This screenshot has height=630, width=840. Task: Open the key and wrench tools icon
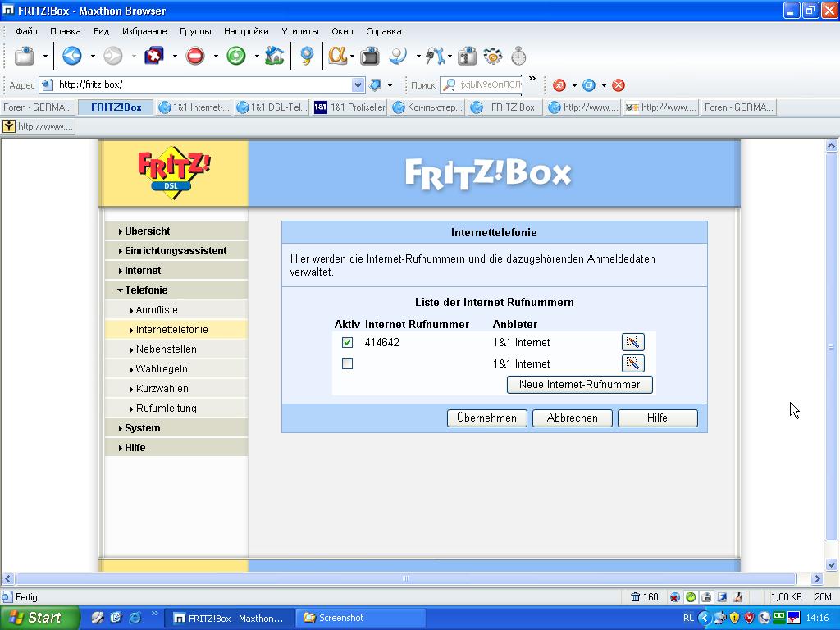435,56
